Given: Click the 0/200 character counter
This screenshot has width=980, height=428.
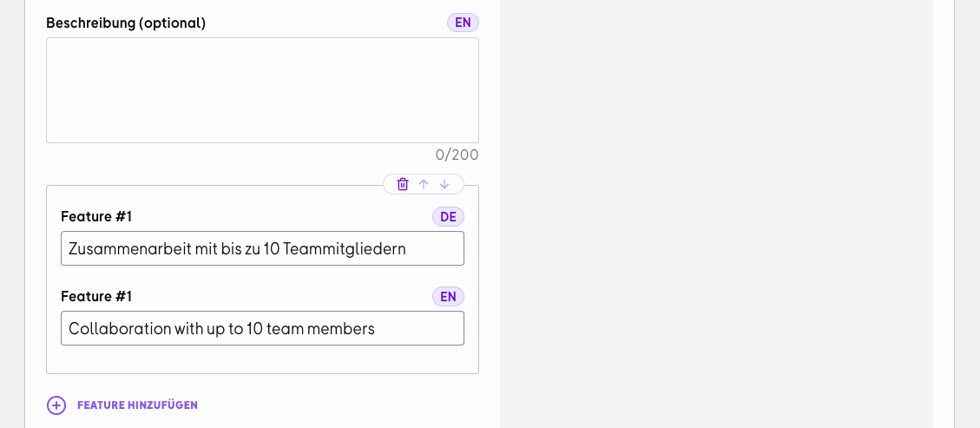Looking at the screenshot, I should click(457, 155).
